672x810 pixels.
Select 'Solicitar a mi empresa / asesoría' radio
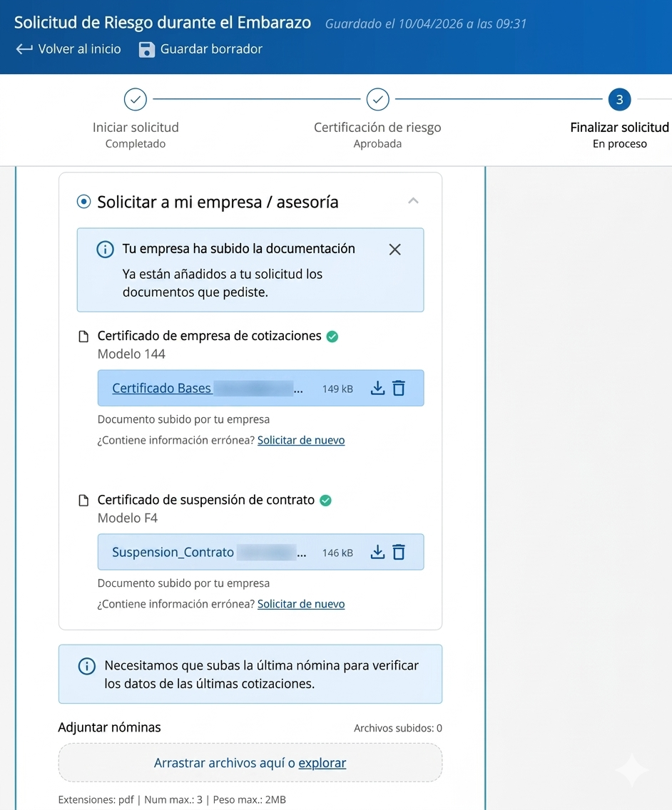point(84,202)
